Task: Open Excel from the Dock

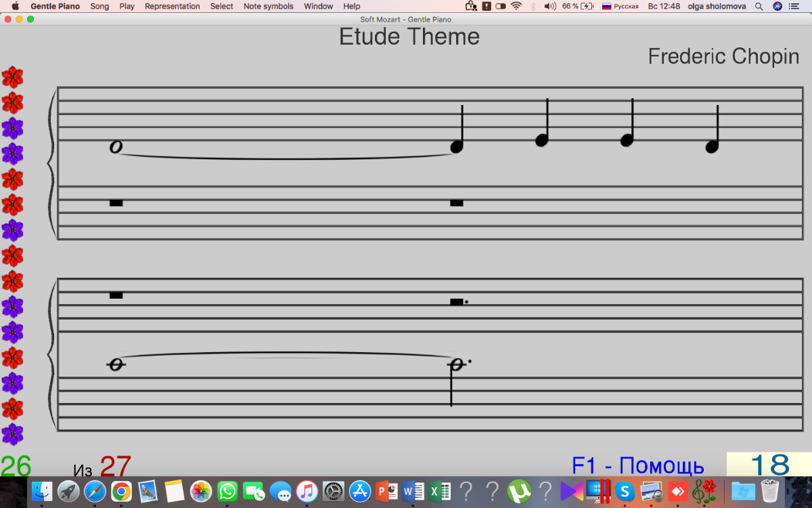Action: point(439,491)
